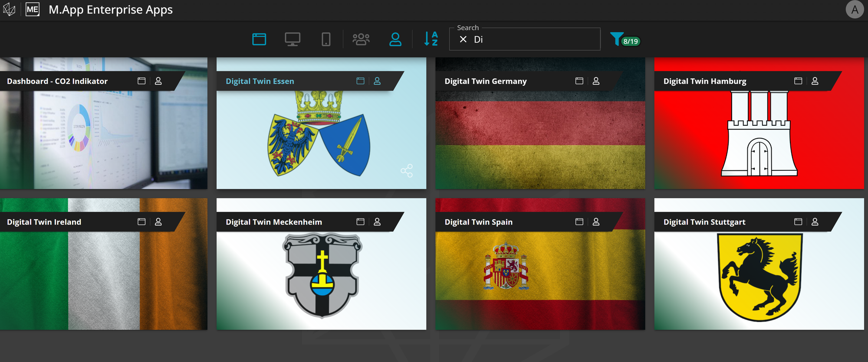Open Digital Twin Germany title

486,81
